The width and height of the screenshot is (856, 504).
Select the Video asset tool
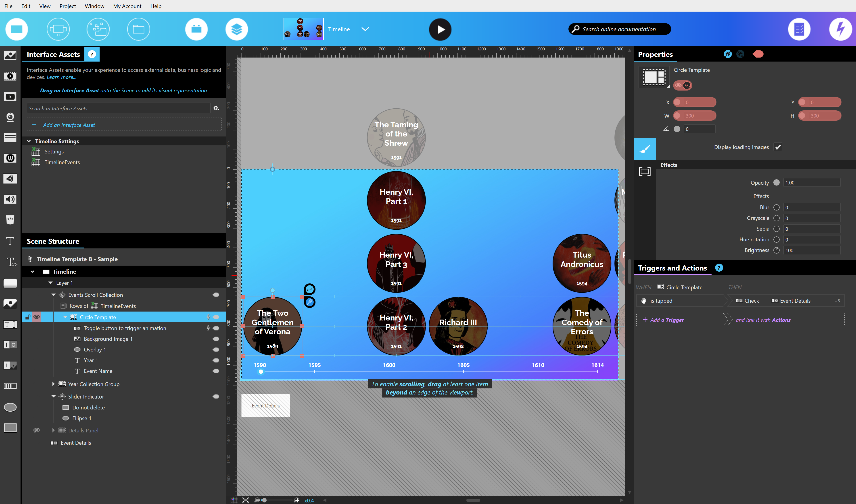[x=10, y=76]
